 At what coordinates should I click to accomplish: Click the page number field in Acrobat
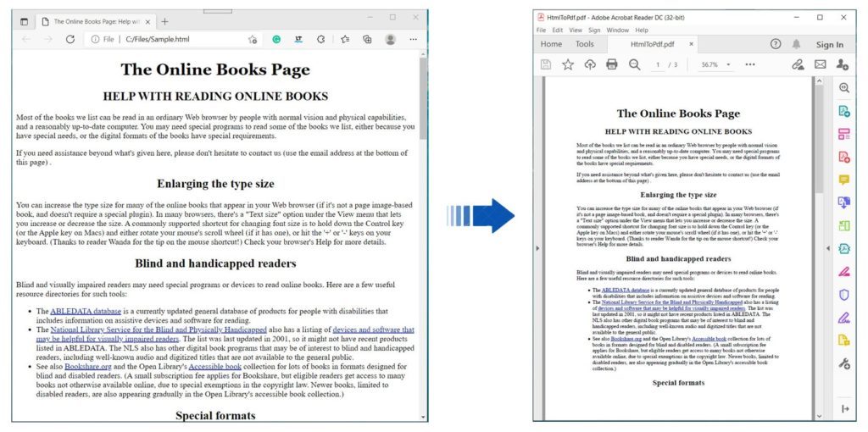click(x=658, y=64)
